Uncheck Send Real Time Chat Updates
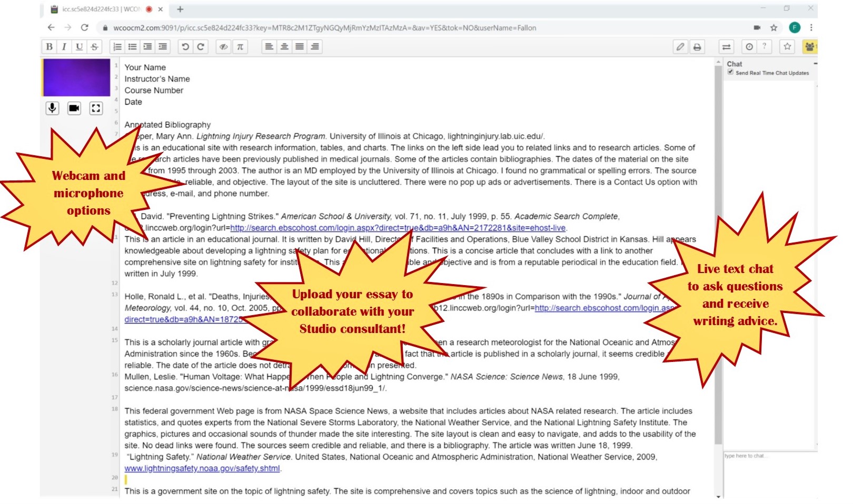This screenshot has height=504, width=853. pos(730,72)
